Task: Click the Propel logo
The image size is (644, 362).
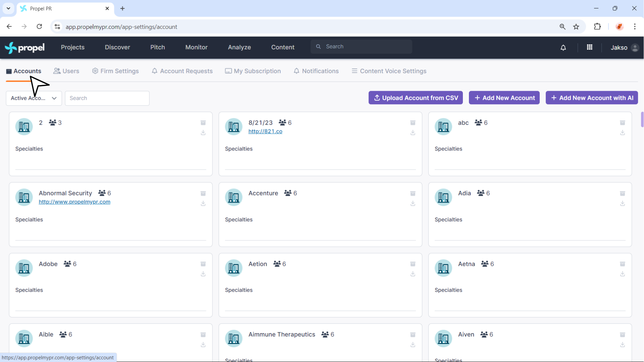Action: pyautogui.click(x=25, y=48)
